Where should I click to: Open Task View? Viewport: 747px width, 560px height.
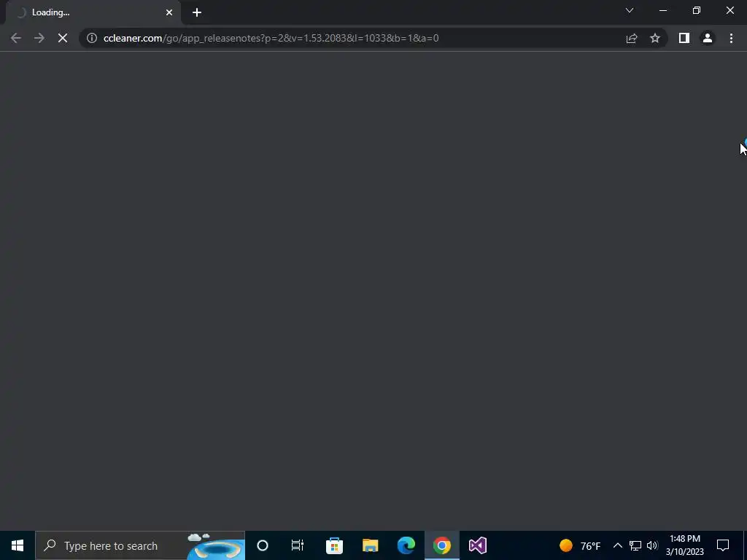click(298, 545)
